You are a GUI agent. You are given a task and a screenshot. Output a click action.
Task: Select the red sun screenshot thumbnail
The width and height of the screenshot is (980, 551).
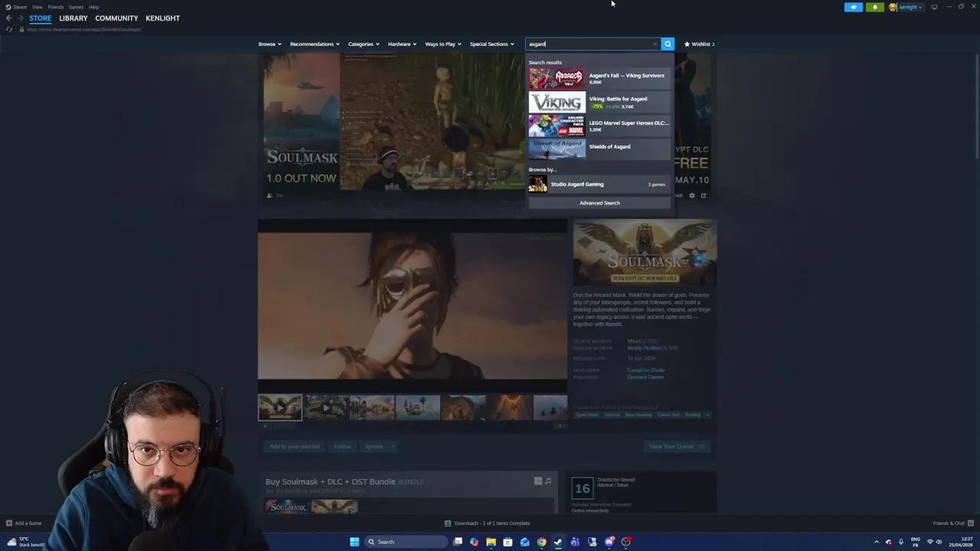[509, 407]
